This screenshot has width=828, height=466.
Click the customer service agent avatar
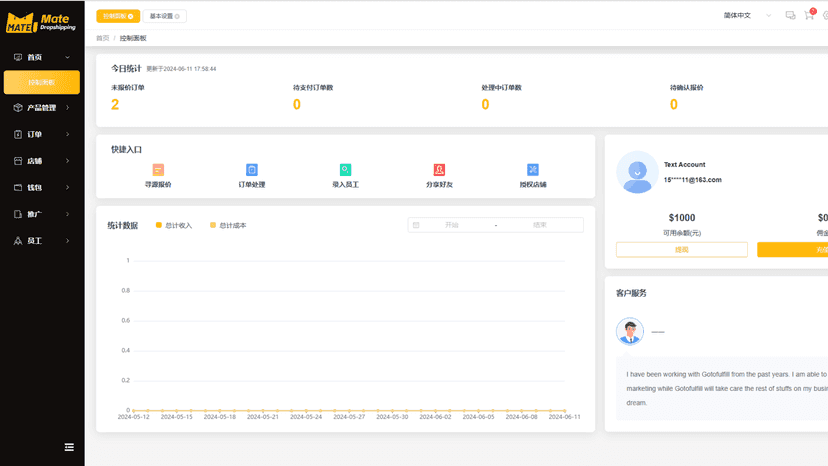click(x=630, y=331)
